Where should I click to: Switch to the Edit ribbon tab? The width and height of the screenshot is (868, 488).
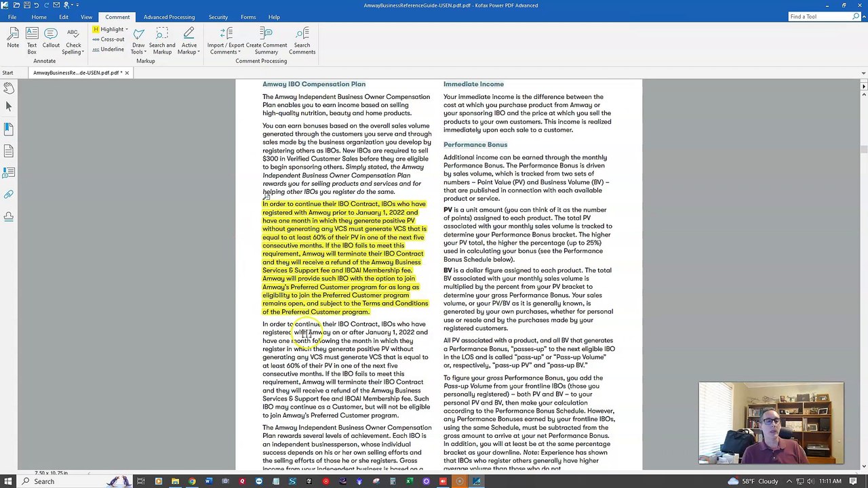pyautogui.click(x=64, y=17)
